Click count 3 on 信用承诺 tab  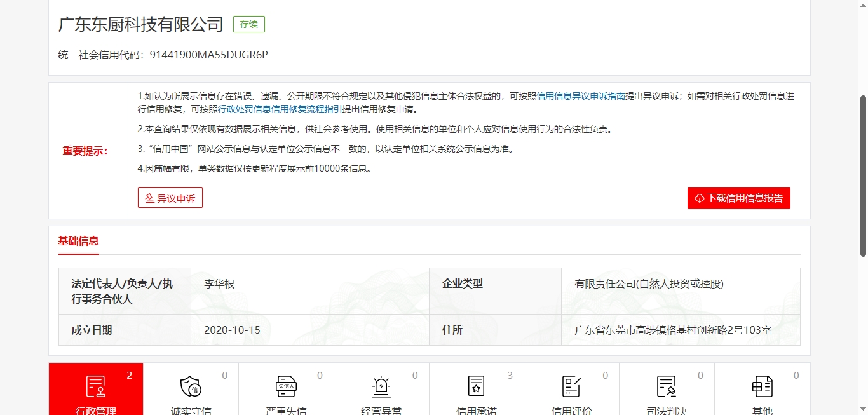(x=510, y=376)
